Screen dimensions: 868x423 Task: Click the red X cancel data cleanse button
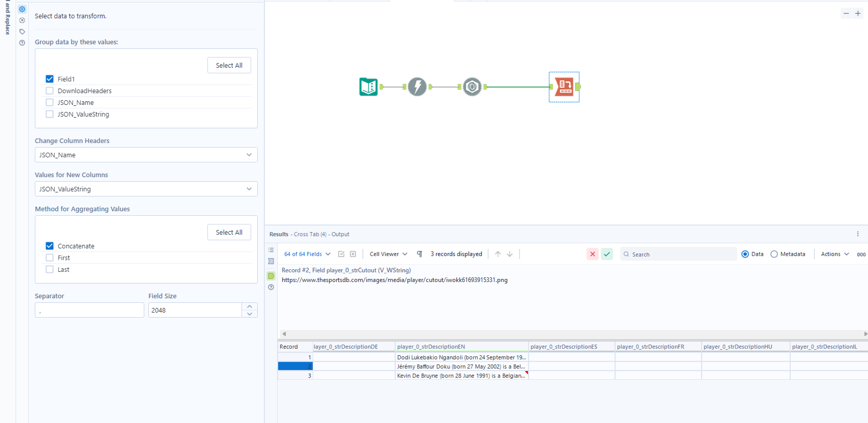click(592, 254)
